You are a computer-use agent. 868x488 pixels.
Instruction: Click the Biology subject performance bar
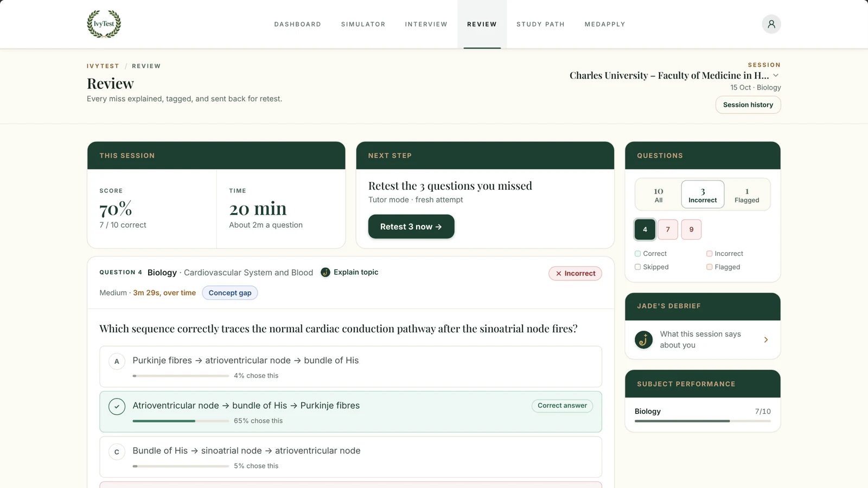pos(703,421)
